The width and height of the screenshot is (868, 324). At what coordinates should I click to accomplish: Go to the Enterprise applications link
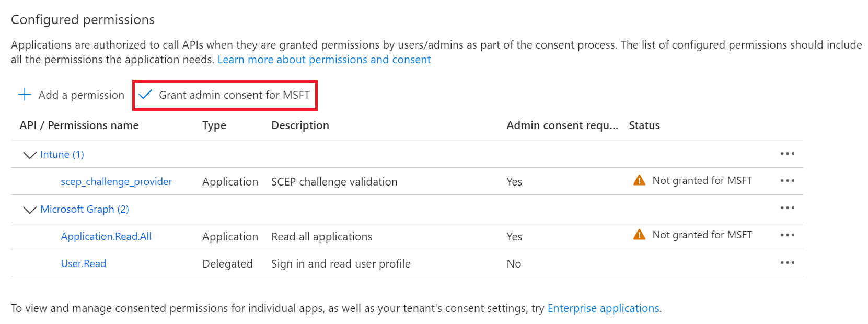pyautogui.click(x=603, y=308)
